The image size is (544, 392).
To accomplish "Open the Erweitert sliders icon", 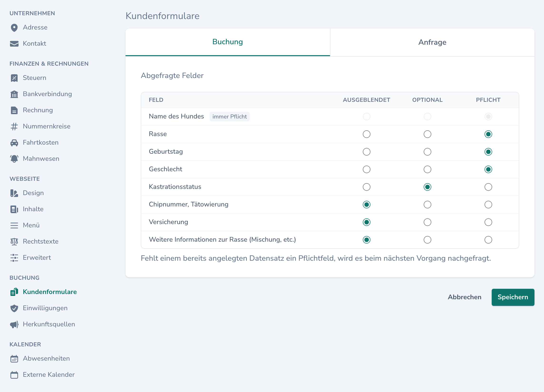I will coord(14,258).
